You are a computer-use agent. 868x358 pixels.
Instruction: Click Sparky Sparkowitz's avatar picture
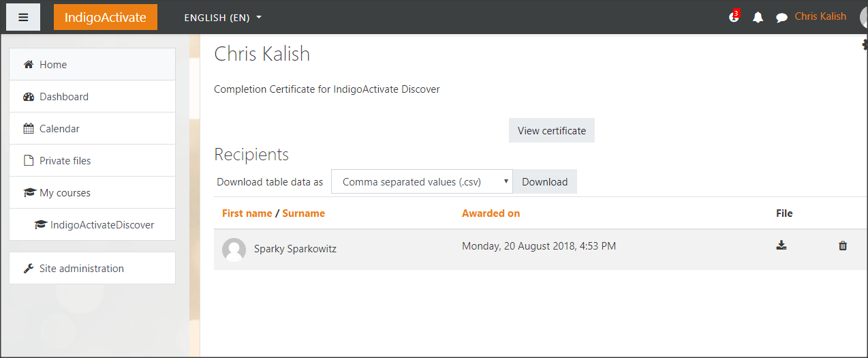pos(234,250)
